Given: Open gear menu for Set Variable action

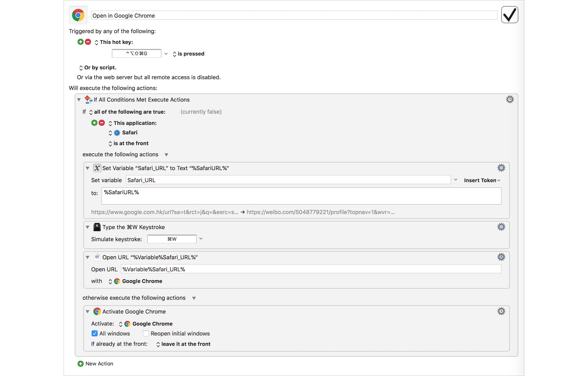Looking at the screenshot, I should click(501, 168).
